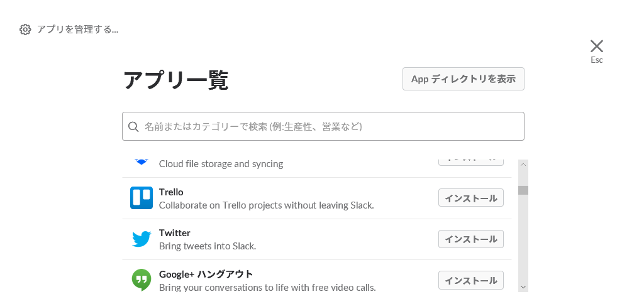The height and width of the screenshot is (299, 644).
Task: Close the app list with X icon
Action: 597,46
